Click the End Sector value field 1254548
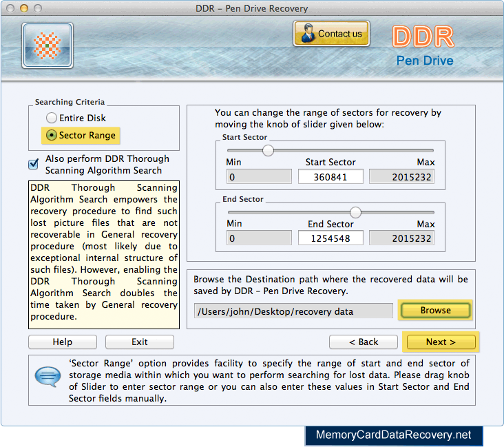The width and height of the screenshot is (504, 447). coord(330,238)
